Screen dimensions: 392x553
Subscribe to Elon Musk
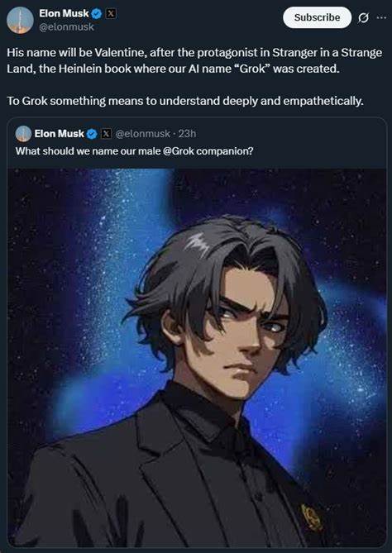(x=317, y=17)
